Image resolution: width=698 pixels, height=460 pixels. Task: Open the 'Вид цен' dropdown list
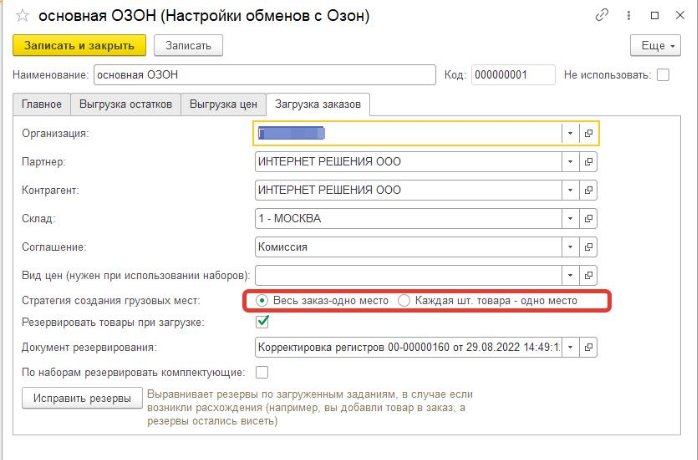coord(569,273)
